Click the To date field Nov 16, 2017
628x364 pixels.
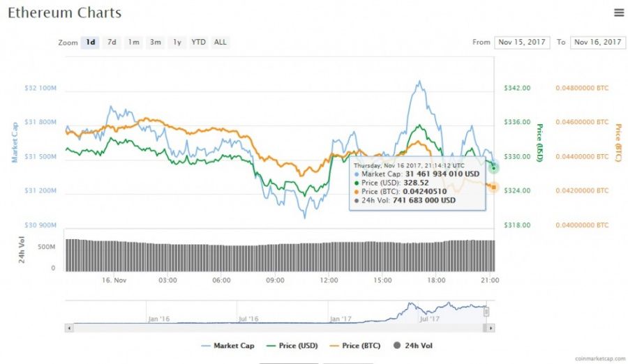pyautogui.click(x=597, y=42)
